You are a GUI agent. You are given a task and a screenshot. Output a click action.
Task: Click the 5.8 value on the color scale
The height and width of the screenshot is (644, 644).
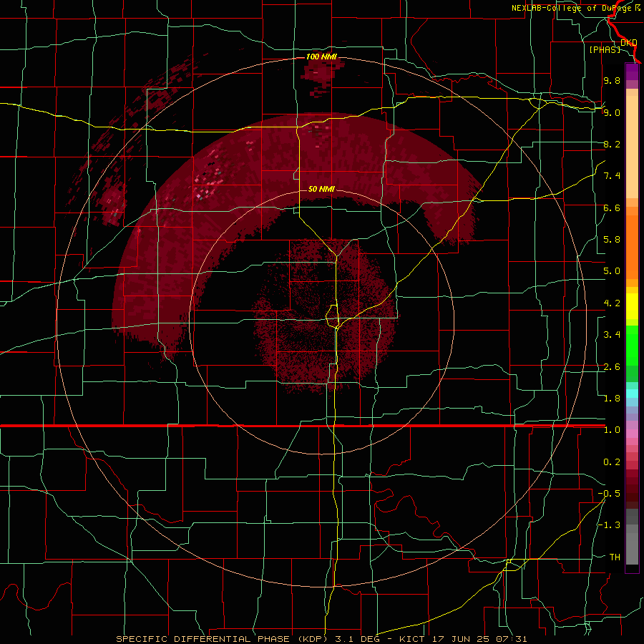tap(612, 240)
